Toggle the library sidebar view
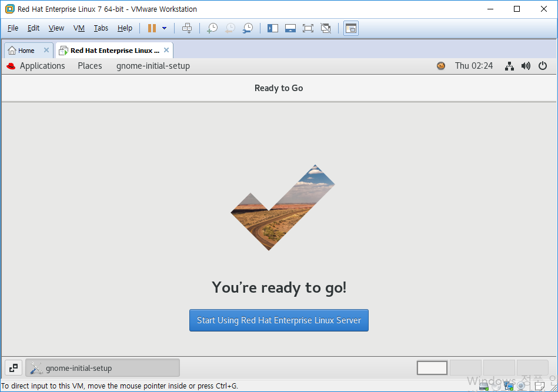Image resolution: width=558 pixels, height=392 pixels. (x=273, y=28)
